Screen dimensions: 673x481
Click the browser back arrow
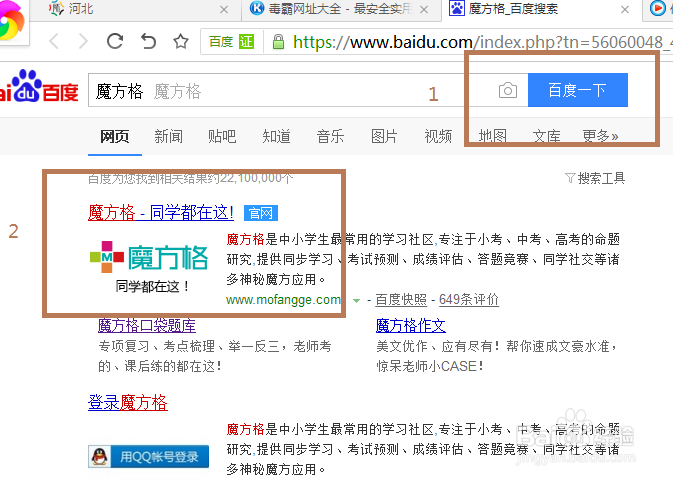54,42
